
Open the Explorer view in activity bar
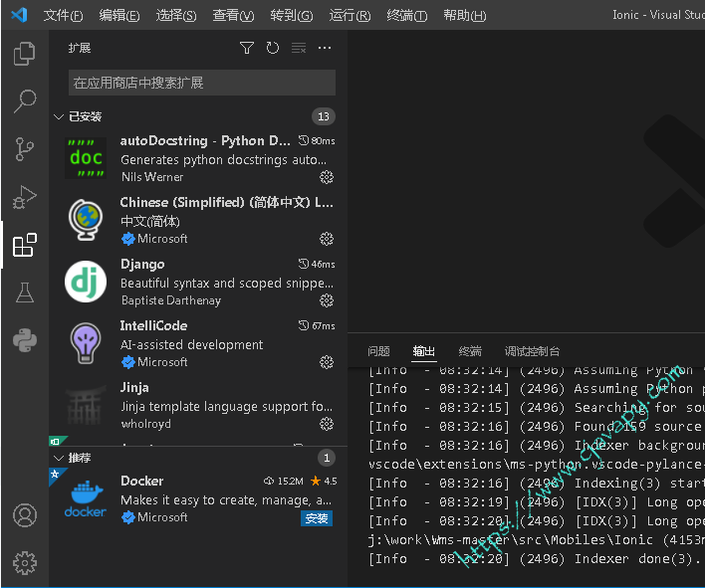(x=24, y=54)
